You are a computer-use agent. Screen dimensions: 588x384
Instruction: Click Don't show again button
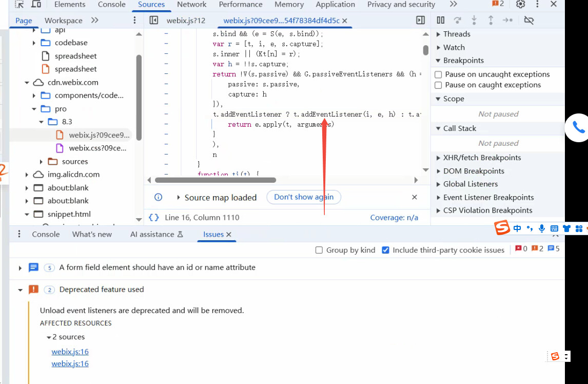[x=304, y=197]
